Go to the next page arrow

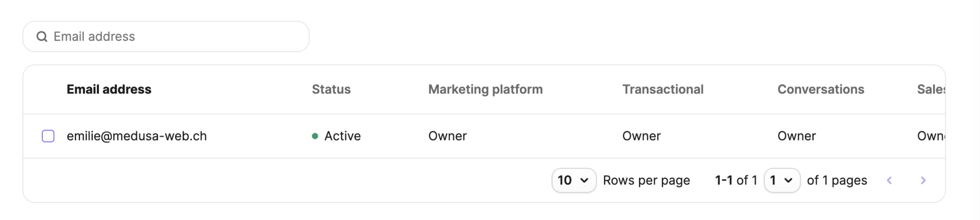click(923, 180)
